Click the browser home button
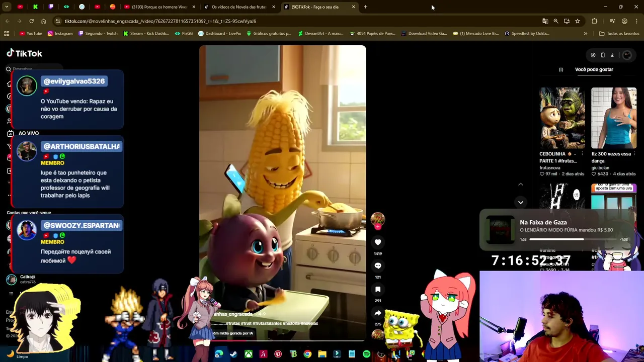Image resolution: width=644 pixels, height=362 pixels. tap(43, 21)
